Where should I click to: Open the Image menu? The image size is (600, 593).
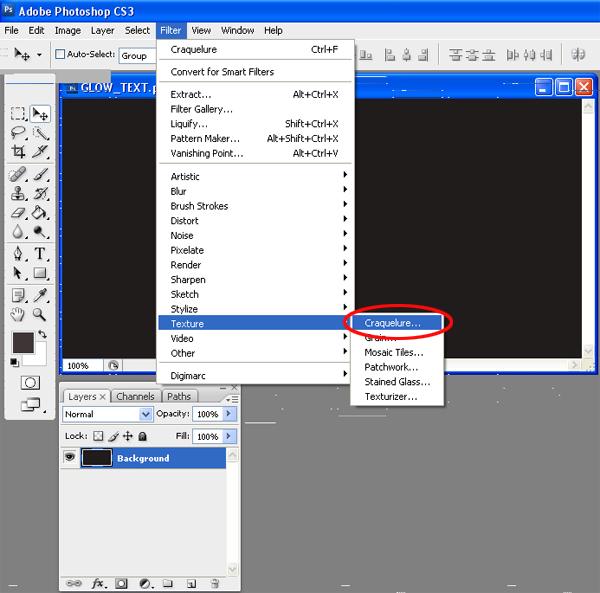[x=67, y=31]
